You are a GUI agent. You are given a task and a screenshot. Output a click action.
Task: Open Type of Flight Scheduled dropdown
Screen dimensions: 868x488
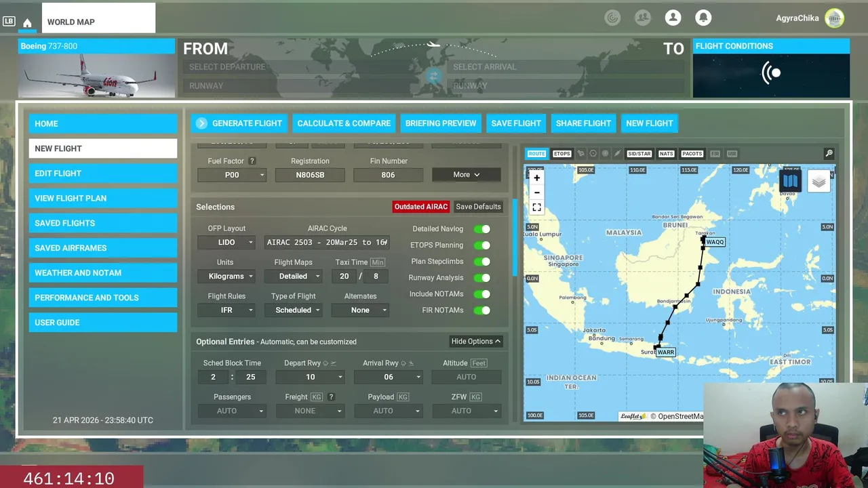pos(293,310)
